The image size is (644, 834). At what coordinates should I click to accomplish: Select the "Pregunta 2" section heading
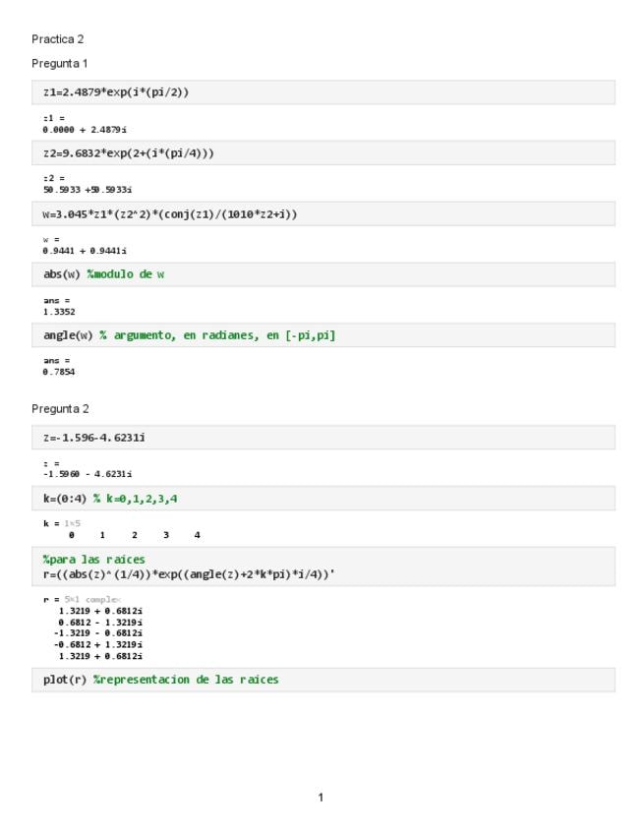point(60,409)
